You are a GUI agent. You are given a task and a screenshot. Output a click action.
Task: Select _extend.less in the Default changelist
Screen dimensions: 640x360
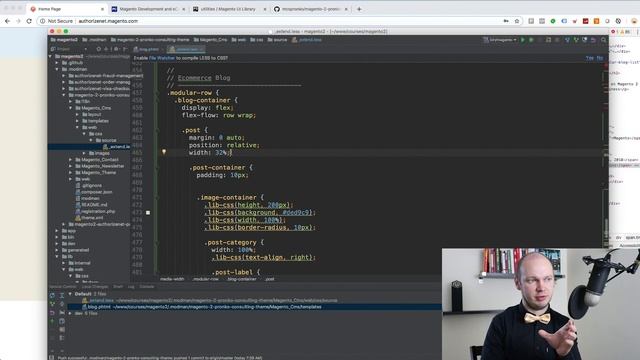[255, 300]
